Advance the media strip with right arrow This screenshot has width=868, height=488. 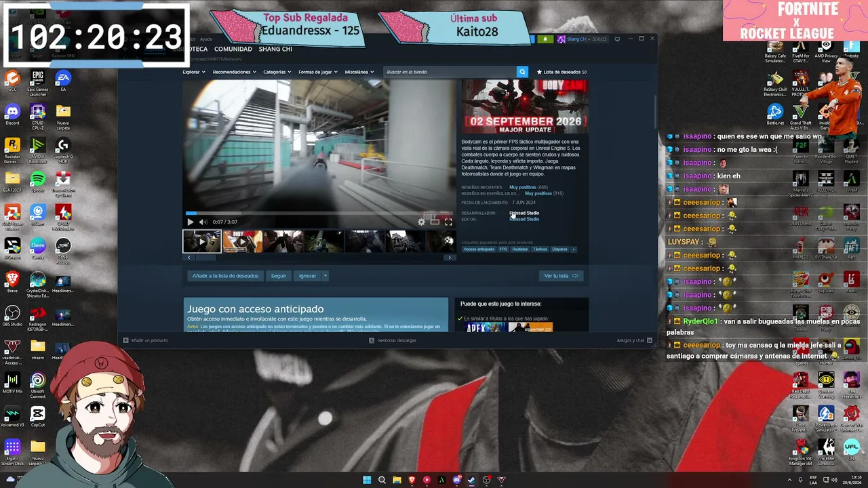coord(449,258)
